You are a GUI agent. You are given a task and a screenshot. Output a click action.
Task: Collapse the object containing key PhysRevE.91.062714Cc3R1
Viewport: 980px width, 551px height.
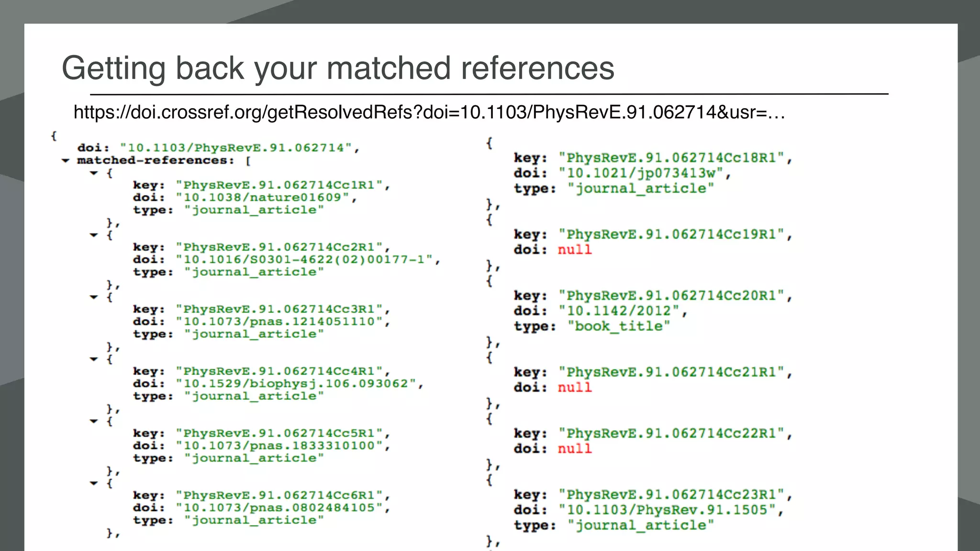[x=94, y=297]
